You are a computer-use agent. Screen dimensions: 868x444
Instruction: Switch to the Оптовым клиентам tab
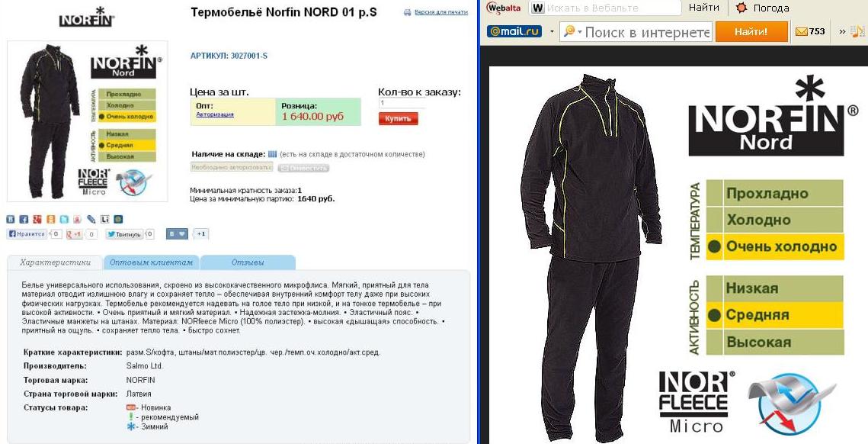point(151,262)
